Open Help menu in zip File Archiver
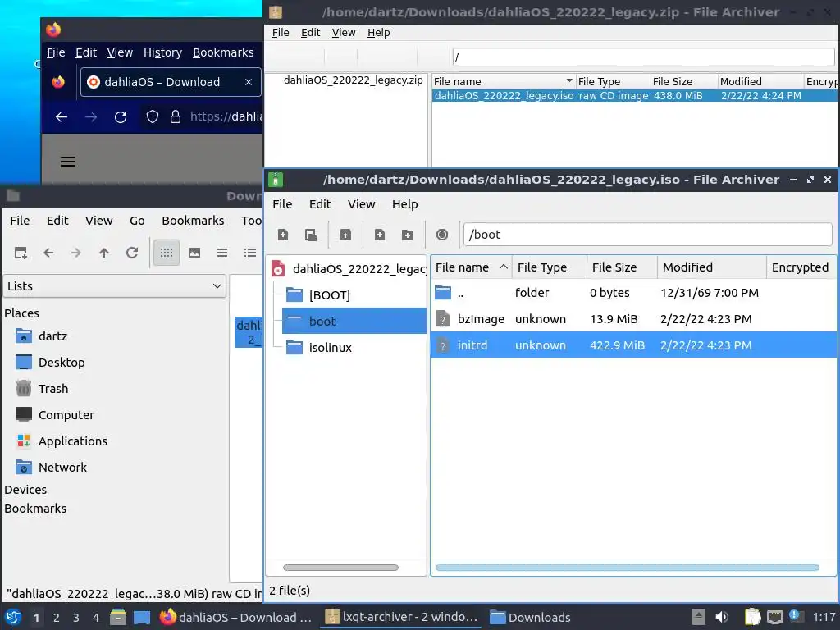840x630 pixels. [379, 33]
